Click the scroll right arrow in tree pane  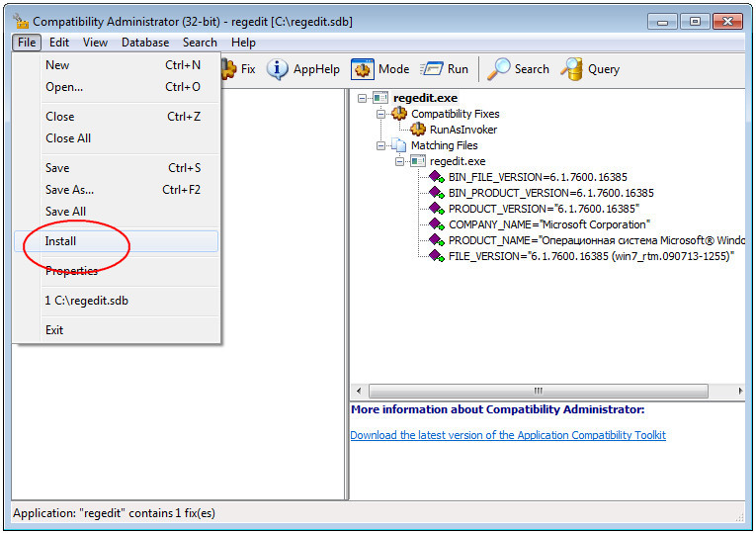[740, 391]
